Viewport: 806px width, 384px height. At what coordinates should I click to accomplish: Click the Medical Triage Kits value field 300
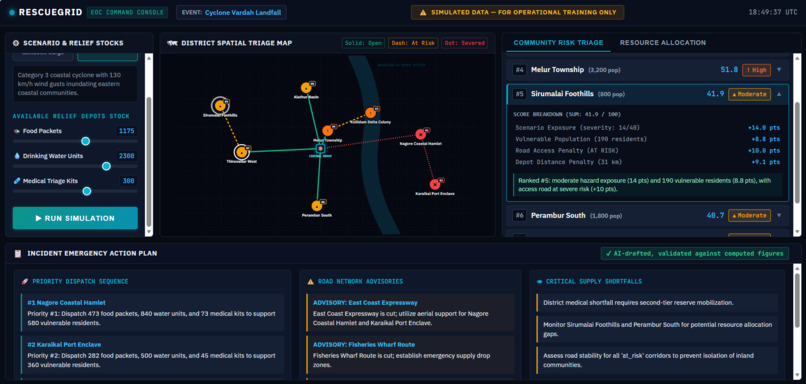coord(128,181)
